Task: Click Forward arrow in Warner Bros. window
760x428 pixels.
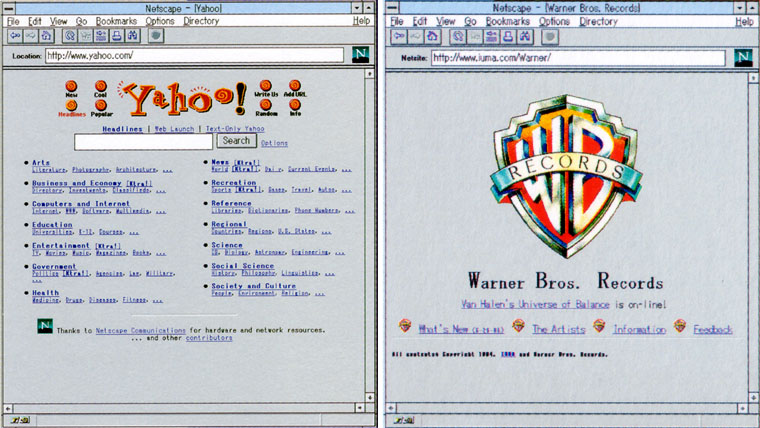Action: tap(416, 37)
